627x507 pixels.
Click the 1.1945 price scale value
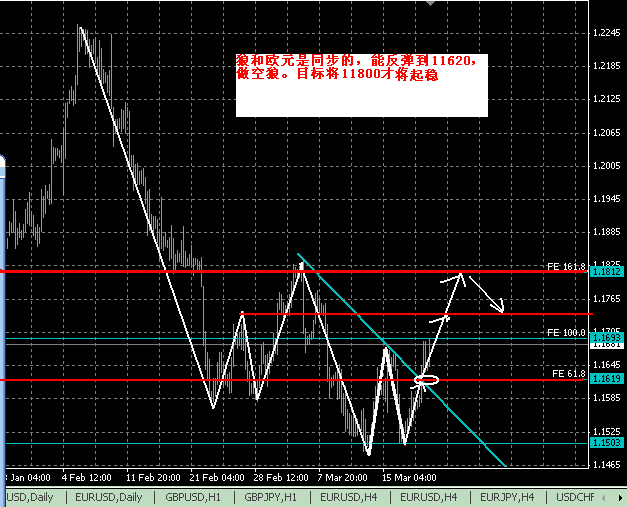click(607, 199)
